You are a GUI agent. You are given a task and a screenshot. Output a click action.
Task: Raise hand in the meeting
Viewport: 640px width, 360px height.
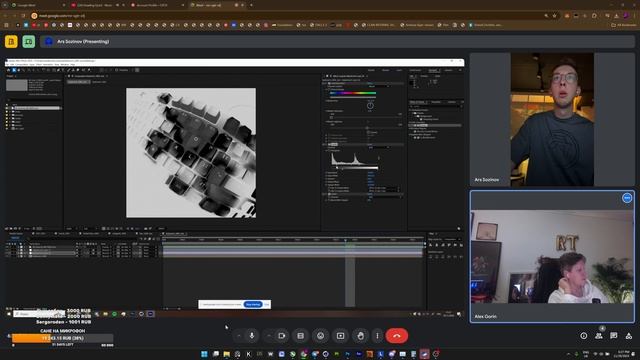pyautogui.click(x=360, y=336)
